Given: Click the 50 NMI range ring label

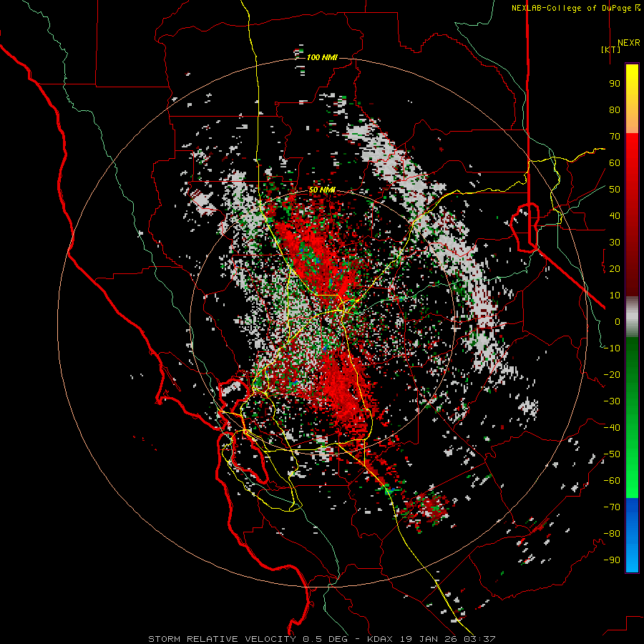Looking at the screenshot, I should tap(322, 190).
